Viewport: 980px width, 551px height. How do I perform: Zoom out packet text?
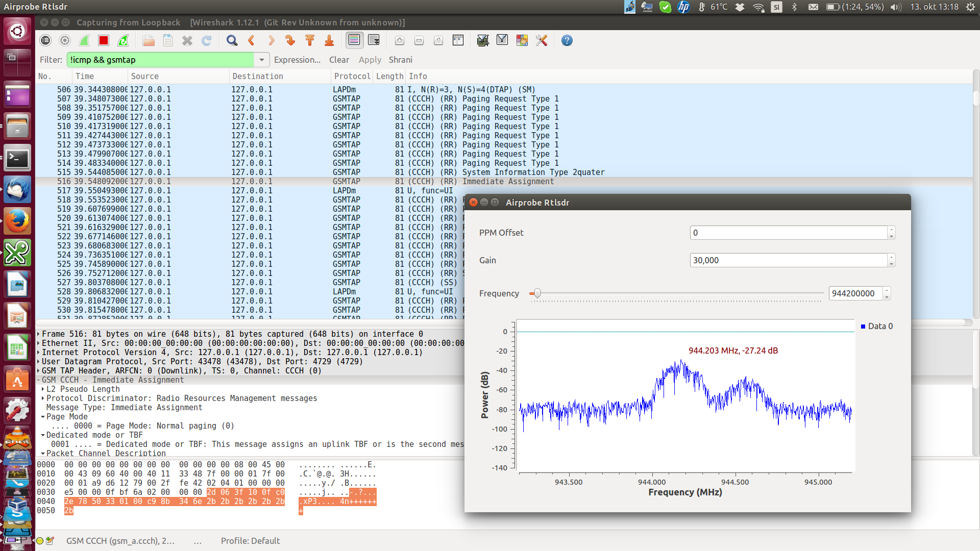click(x=419, y=40)
